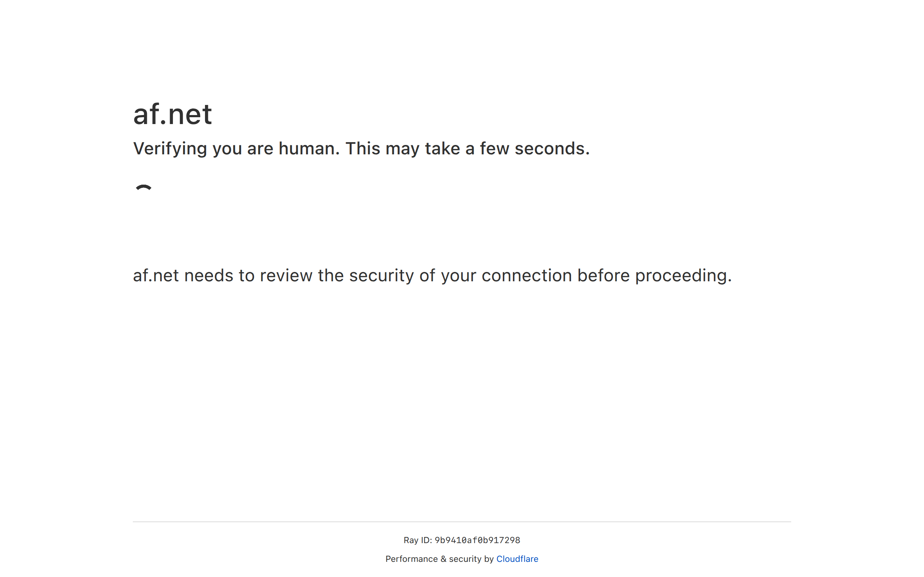The height and width of the screenshot is (577, 924).
Task: Click the word "Performance" in the footer
Action: pos(411,559)
